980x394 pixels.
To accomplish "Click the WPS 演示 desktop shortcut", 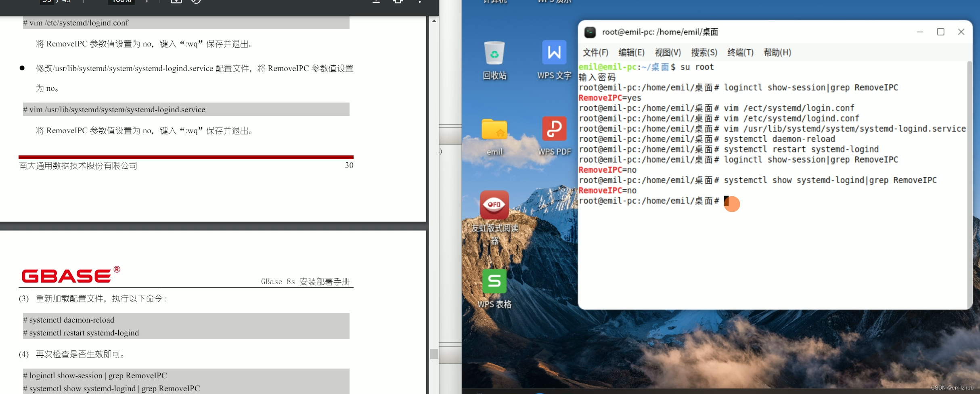I will click(554, 2).
